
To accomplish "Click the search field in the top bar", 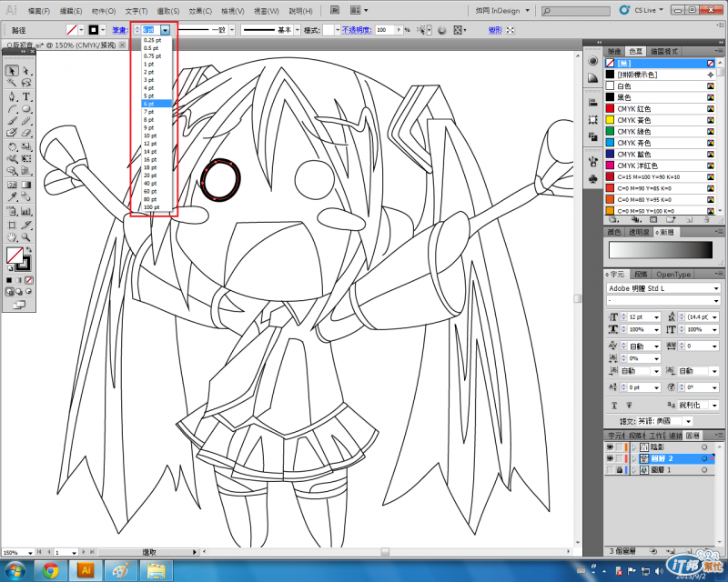I will coord(576,11).
